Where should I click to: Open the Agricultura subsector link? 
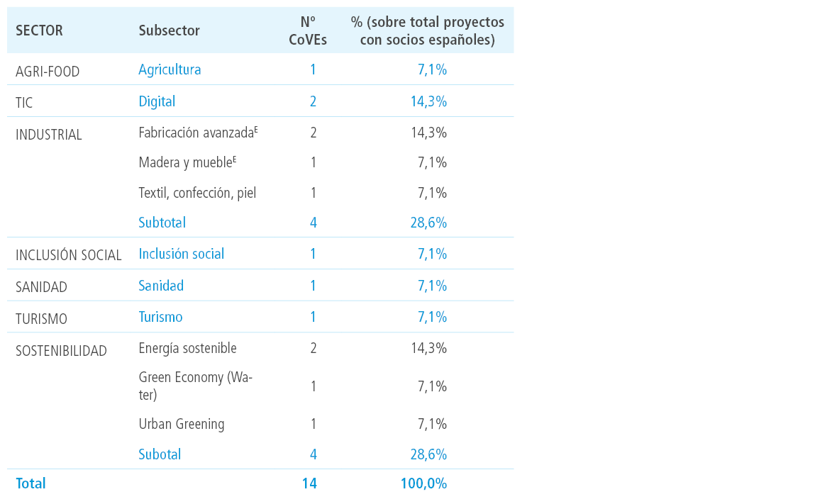[x=170, y=69]
